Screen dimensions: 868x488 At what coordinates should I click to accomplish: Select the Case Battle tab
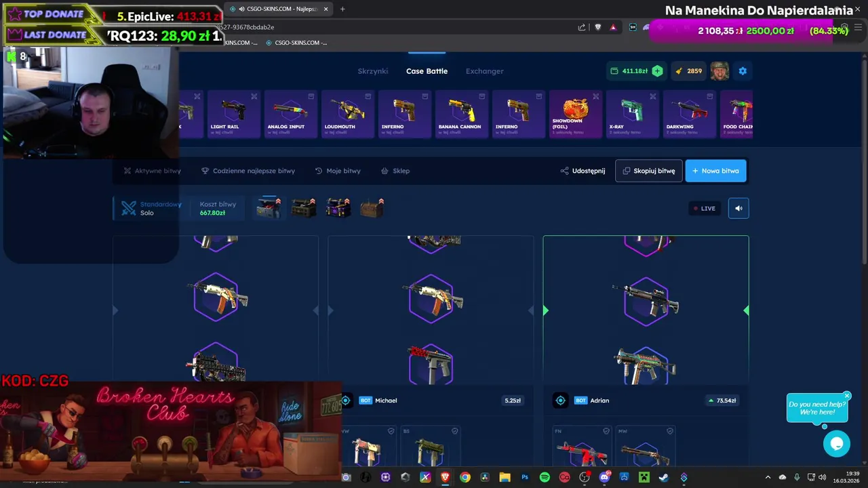(427, 71)
